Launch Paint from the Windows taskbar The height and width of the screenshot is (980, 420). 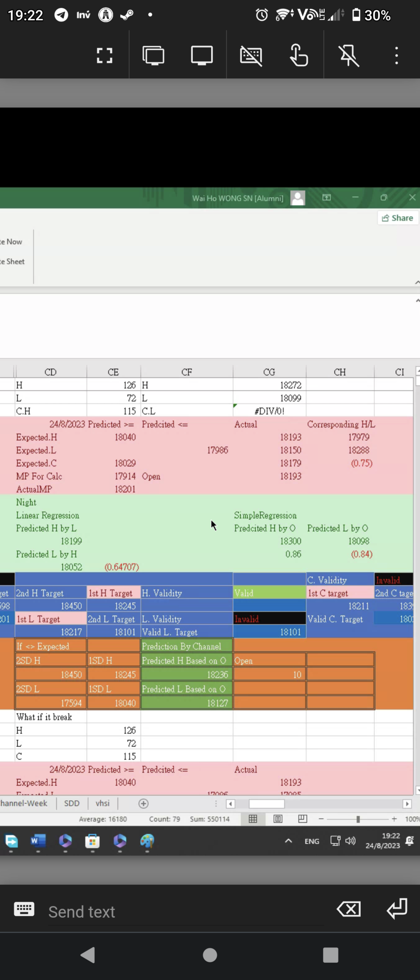tap(147, 841)
